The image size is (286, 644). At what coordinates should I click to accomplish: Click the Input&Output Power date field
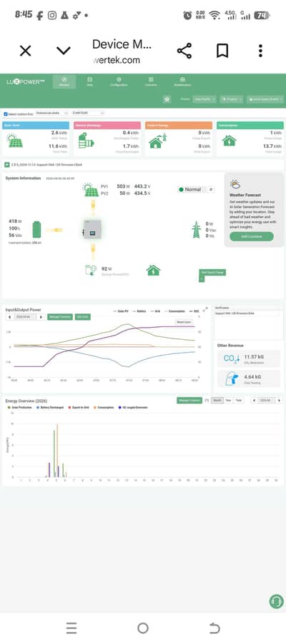point(25,317)
